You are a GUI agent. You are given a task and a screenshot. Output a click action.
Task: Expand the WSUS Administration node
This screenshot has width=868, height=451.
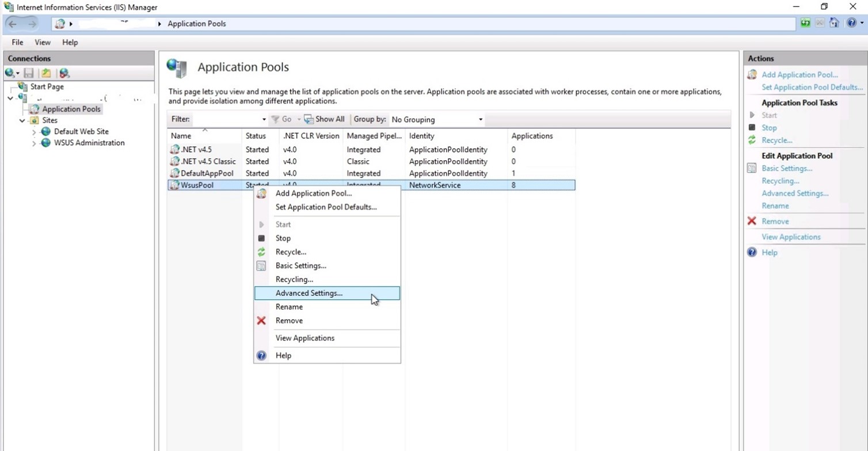[34, 143]
